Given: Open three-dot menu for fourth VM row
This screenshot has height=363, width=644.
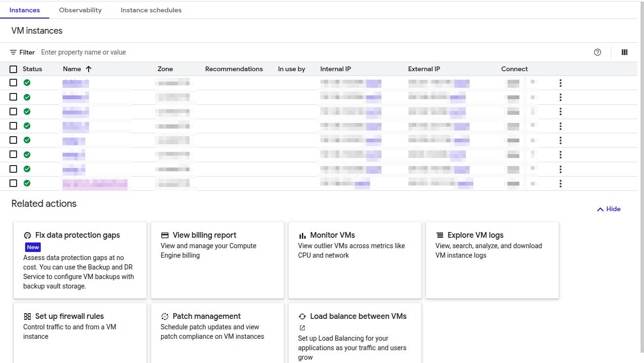Looking at the screenshot, I should click(560, 126).
